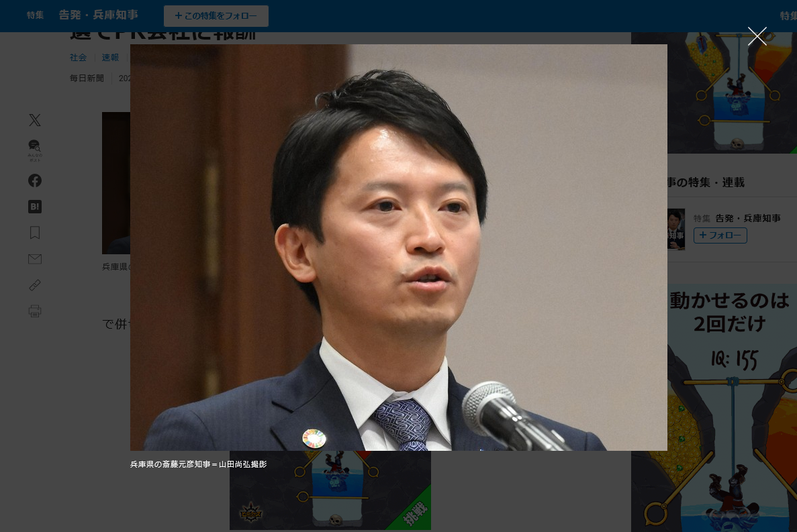Share the article on X (Twitter)

click(x=34, y=120)
